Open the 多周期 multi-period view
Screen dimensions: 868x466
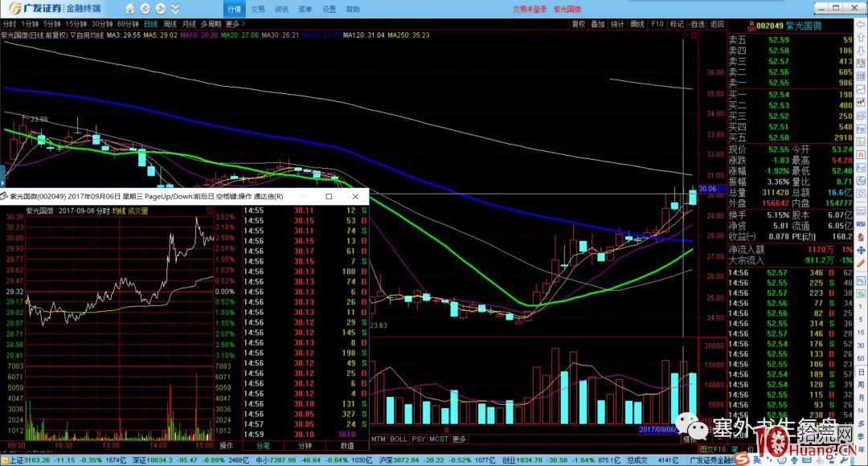pos(211,24)
